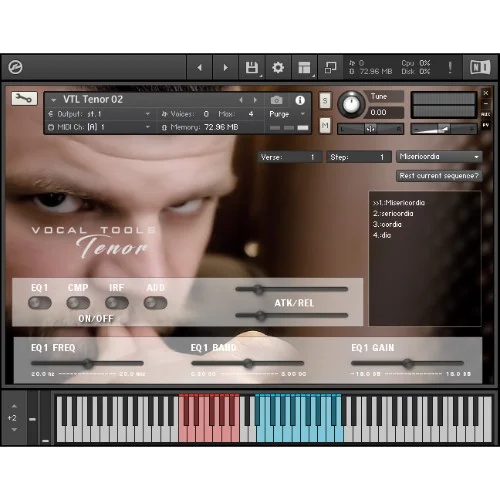Click the Tune knob
Image resolution: width=500 pixels, height=500 pixels.
click(x=351, y=104)
